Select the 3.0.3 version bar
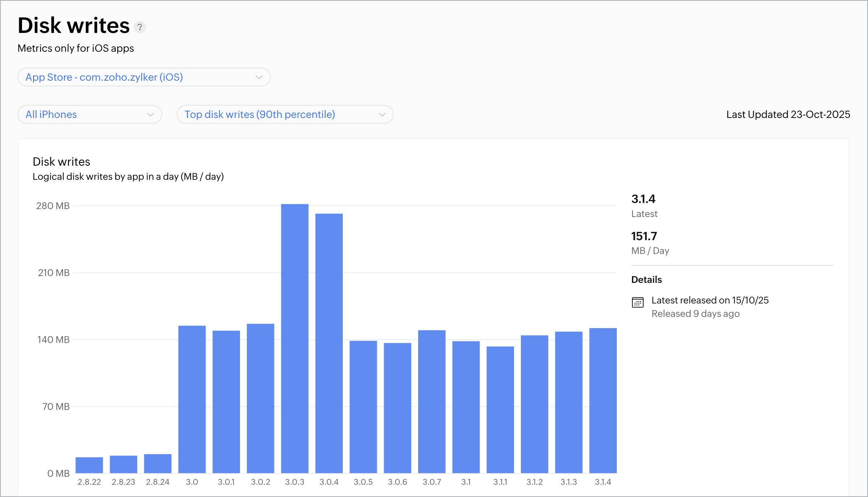The image size is (868, 497). [295, 338]
